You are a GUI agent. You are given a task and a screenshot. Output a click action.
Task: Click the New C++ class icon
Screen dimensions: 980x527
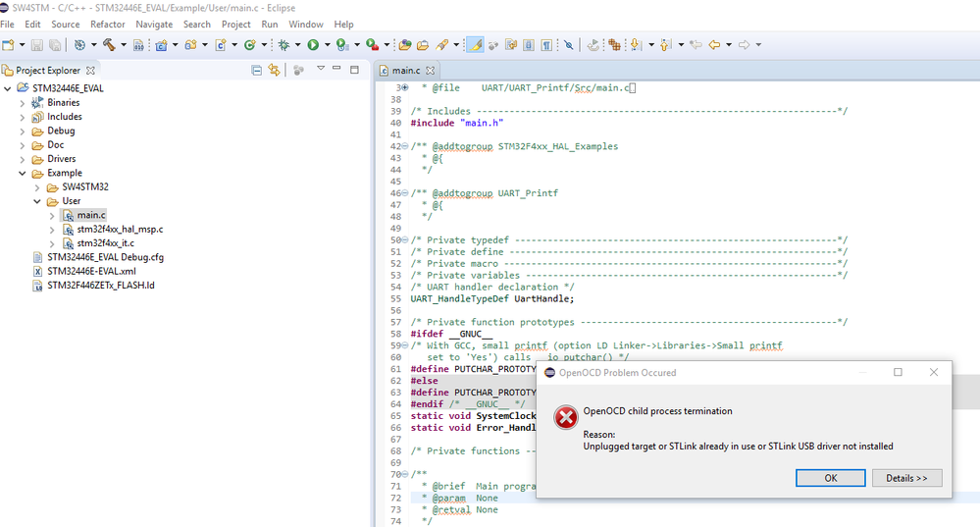pyautogui.click(x=250, y=45)
